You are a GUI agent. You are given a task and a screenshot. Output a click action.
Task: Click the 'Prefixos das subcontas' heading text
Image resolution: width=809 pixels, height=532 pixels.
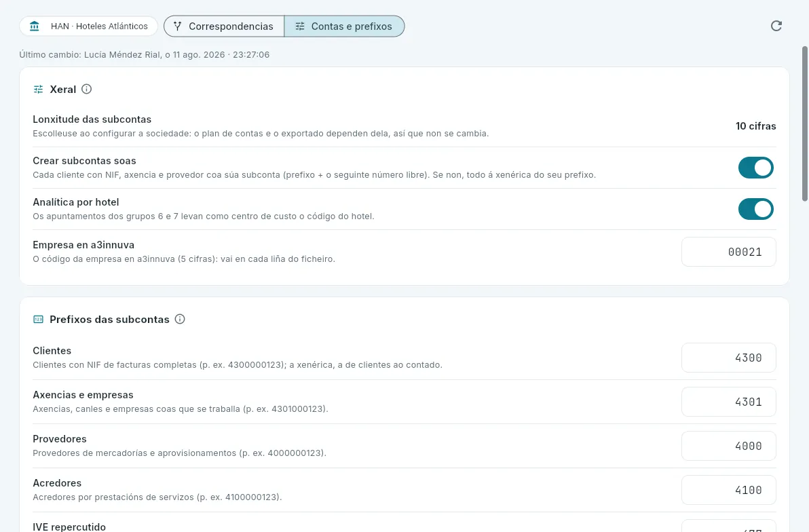109,320
